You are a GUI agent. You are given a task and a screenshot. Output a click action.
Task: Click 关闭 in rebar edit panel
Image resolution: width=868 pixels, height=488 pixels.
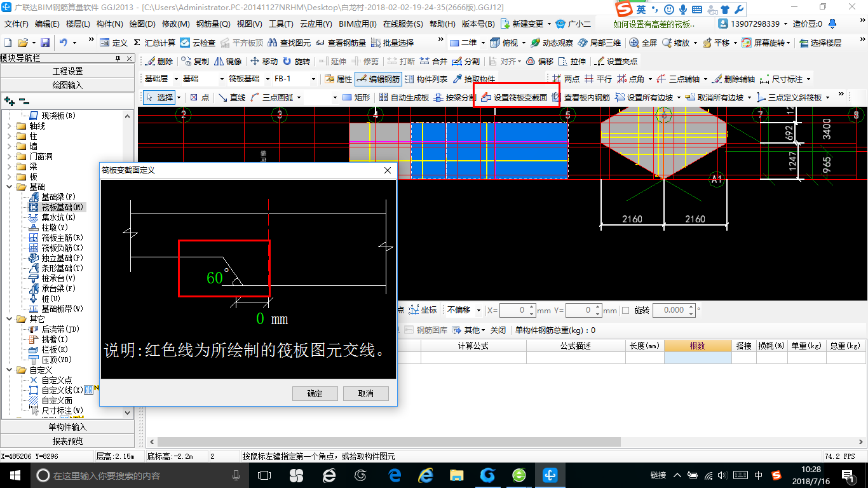pos(498,330)
